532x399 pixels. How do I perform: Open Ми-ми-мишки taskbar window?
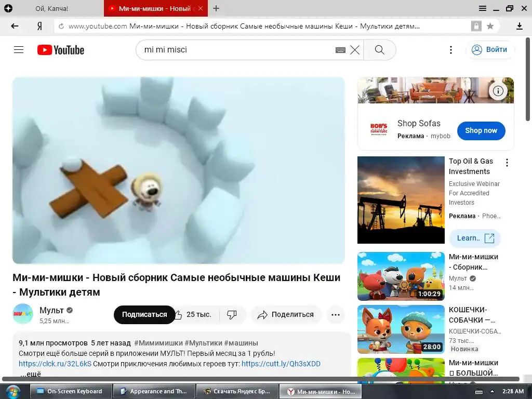[x=320, y=391]
